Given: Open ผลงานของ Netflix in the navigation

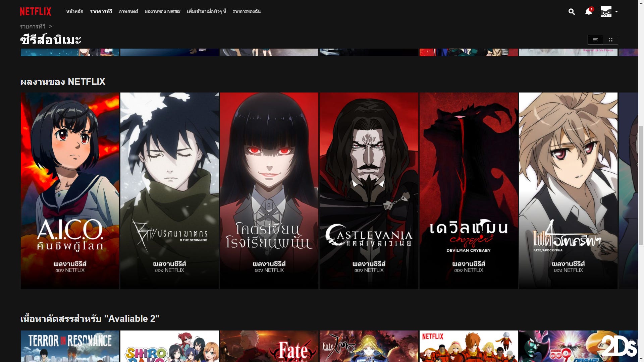Looking at the screenshot, I should (162, 11).
